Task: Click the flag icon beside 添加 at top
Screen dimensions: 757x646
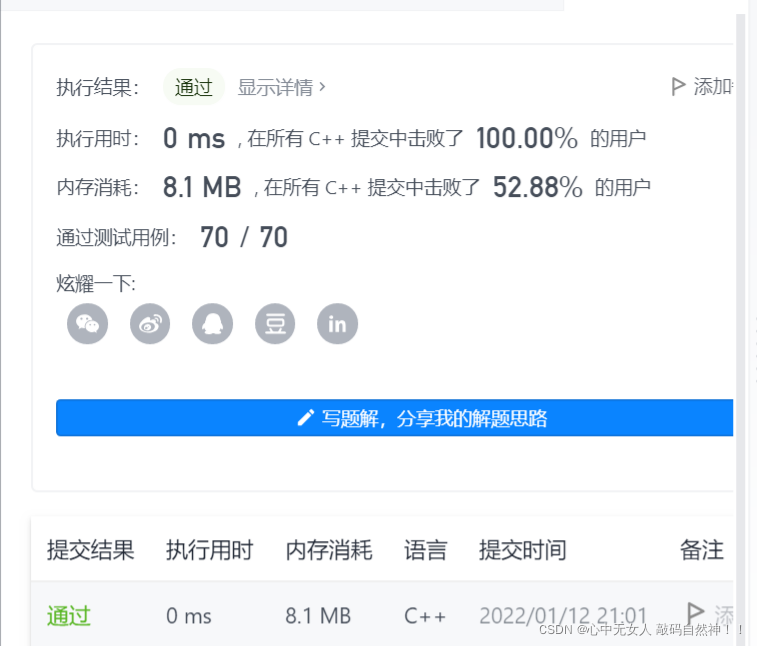Action: 678,87
